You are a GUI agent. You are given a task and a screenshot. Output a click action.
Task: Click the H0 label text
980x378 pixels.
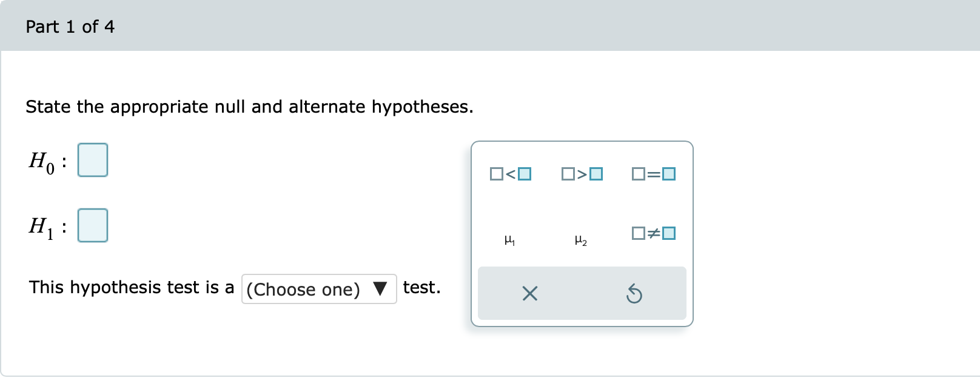(x=42, y=161)
